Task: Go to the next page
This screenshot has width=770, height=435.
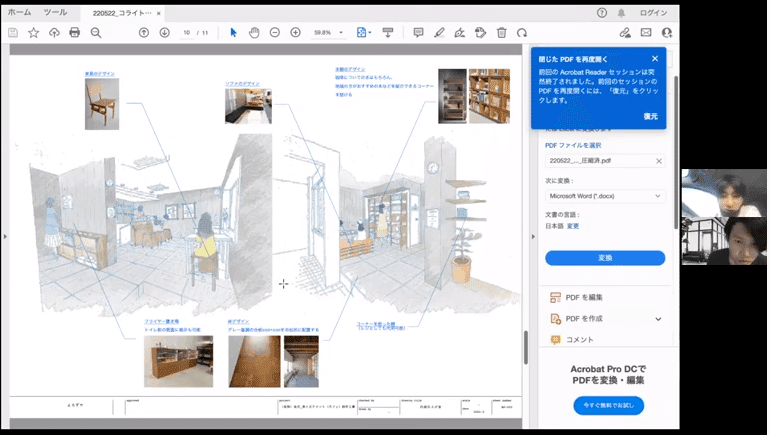Action: pos(165,33)
